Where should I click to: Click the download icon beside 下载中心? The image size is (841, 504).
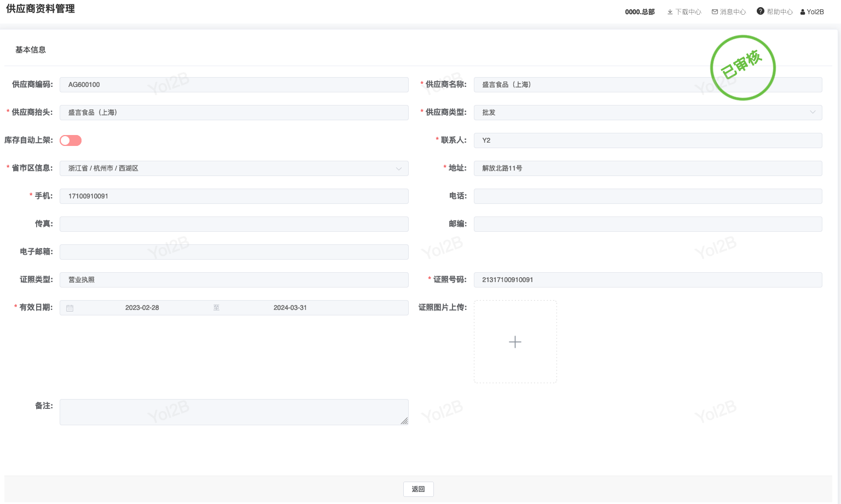coord(670,12)
